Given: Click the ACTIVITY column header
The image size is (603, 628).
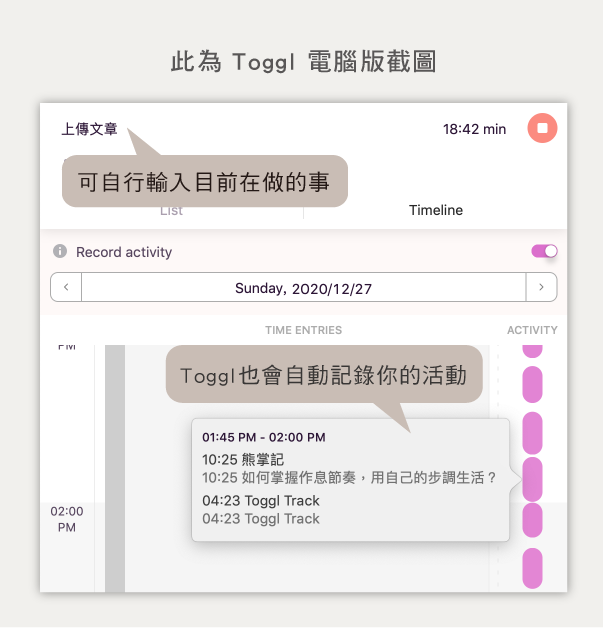Looking at the screenshot, I should click(x=532, y=330).
